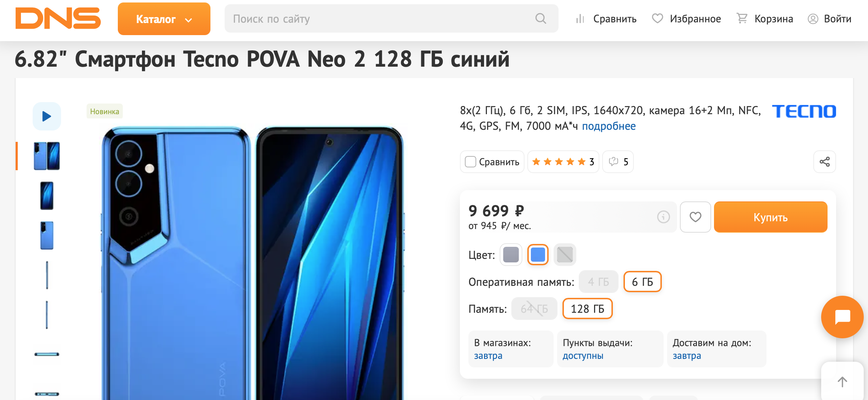868x400 pixels.
Task: Play the product video thumbnail
Action: pyautogui.click(x=47, y=116)
